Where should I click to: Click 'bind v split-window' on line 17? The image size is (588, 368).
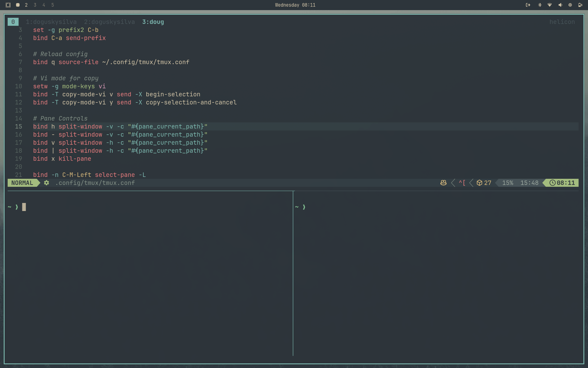click(68, 143)
